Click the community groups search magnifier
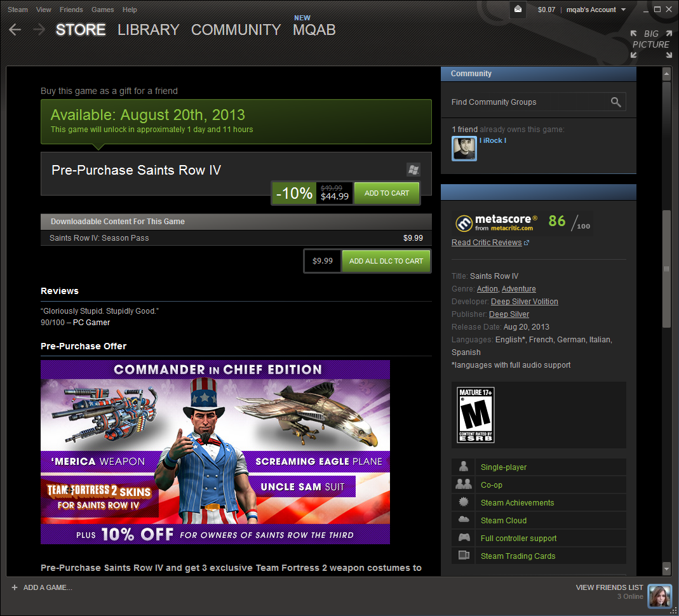 click(x=615, y=102)
